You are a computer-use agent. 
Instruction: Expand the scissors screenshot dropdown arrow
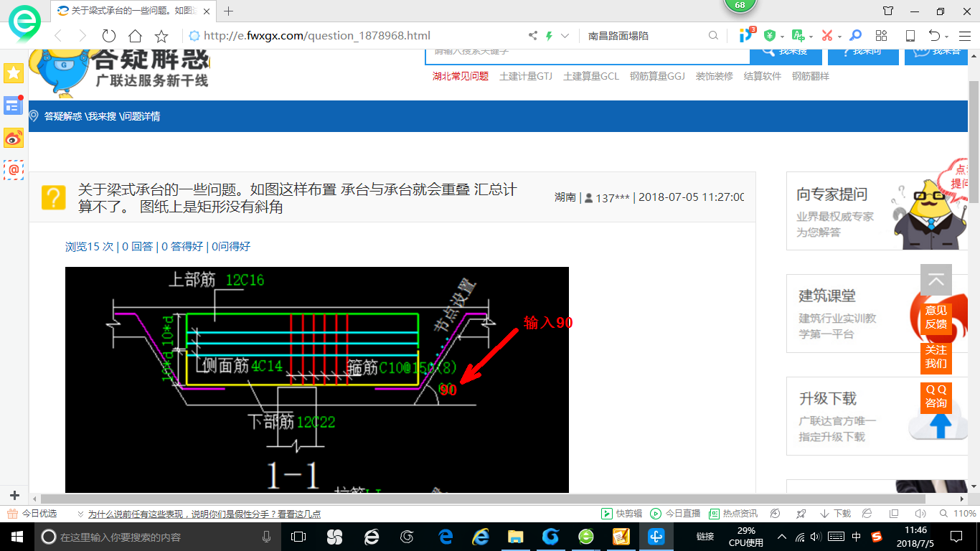pos(839,37)
